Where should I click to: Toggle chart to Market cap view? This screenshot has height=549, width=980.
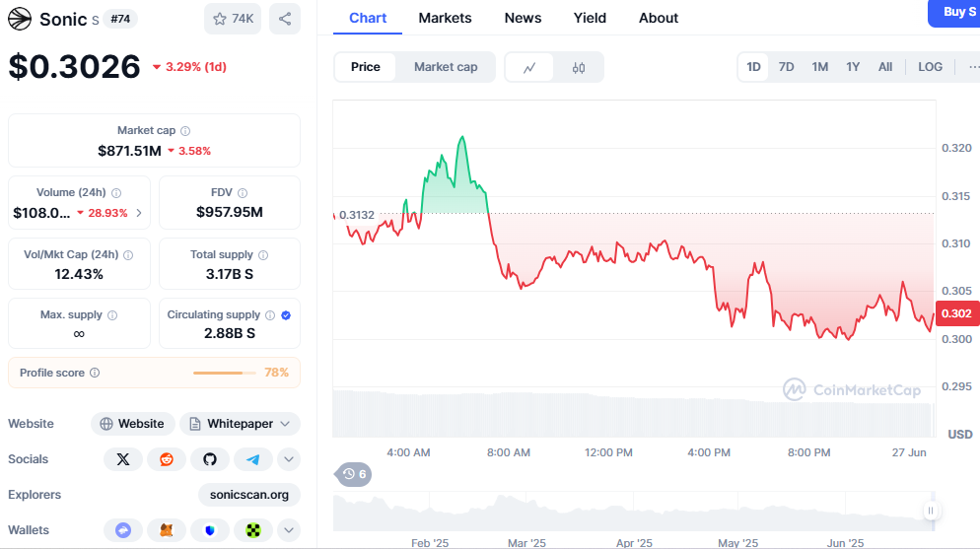click(x=446, y=67)
